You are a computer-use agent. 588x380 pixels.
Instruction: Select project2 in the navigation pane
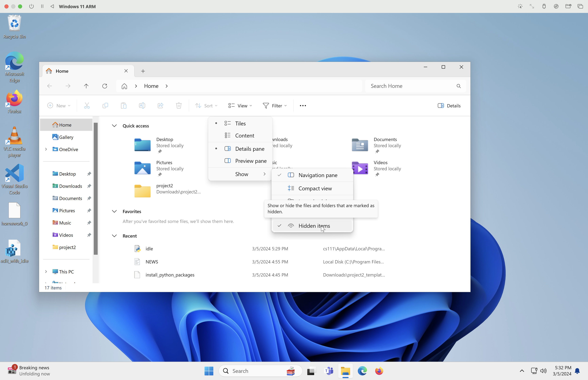point(66,247)
